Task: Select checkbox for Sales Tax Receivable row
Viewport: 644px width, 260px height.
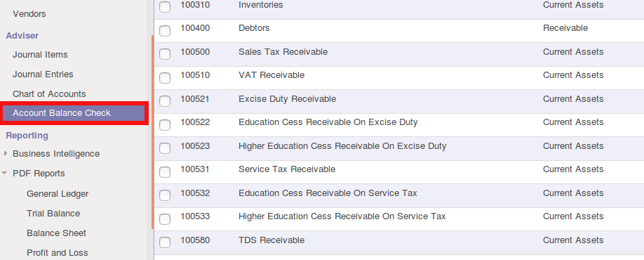Action: 165,54
